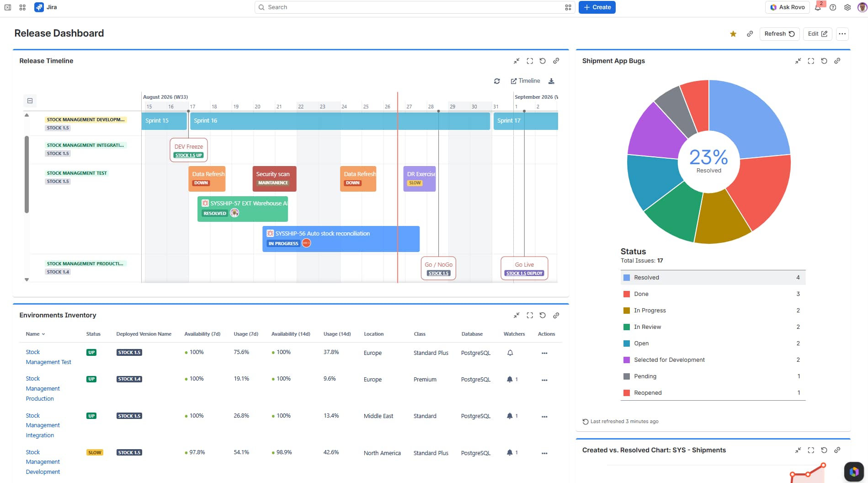Image resolution: width=868 pixels, height=483 pixels.
Task: Open the DEV Freeze milestone
Action: tap(189, 150)
